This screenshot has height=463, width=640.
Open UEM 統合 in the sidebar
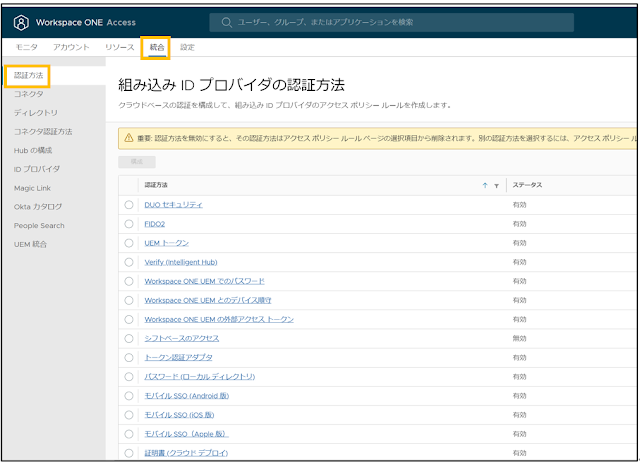click(x=30, y=244)
